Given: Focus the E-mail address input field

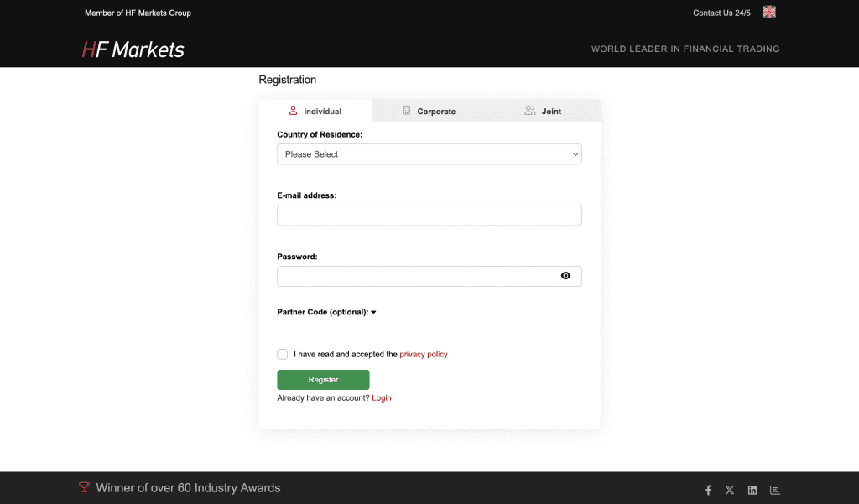Looking at the screenshot, I should tap(429, 216).
